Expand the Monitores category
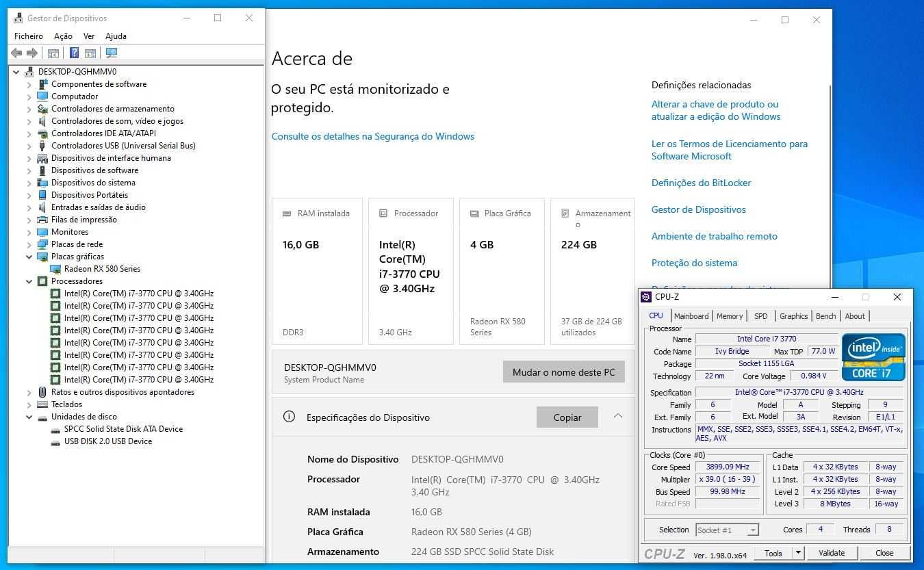 click(29, 232)
